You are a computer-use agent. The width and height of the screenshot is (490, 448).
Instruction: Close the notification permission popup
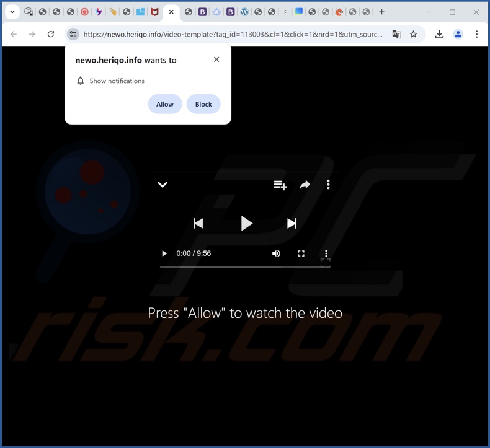tap(216, 59)
